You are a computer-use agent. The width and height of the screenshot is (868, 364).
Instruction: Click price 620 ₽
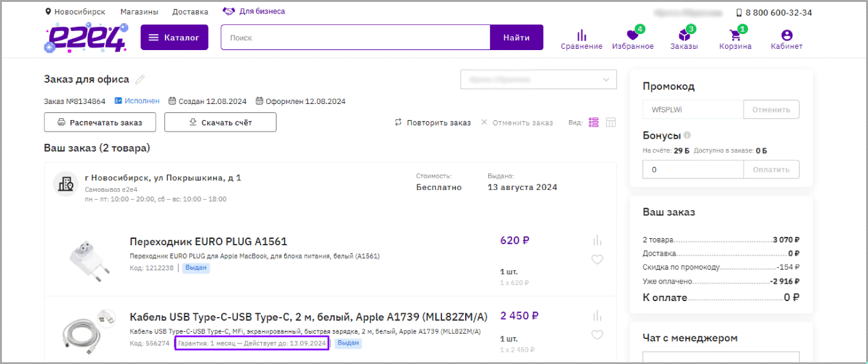515,241
